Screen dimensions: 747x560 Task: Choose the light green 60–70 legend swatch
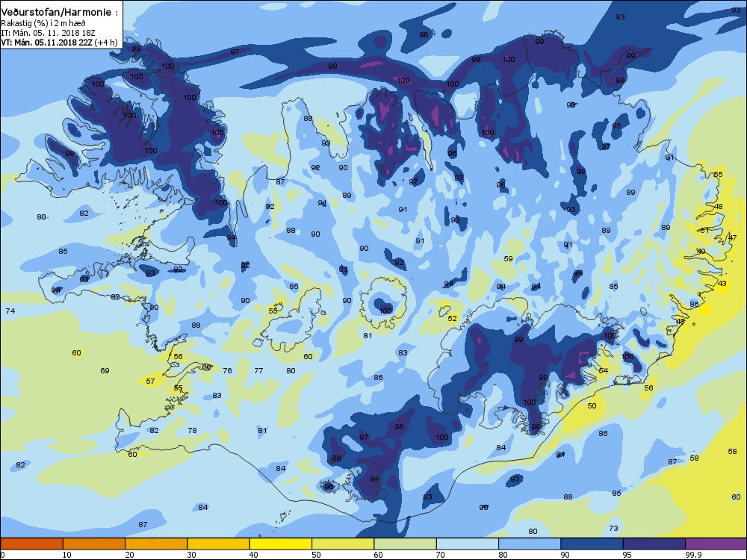tap(406, 544)
